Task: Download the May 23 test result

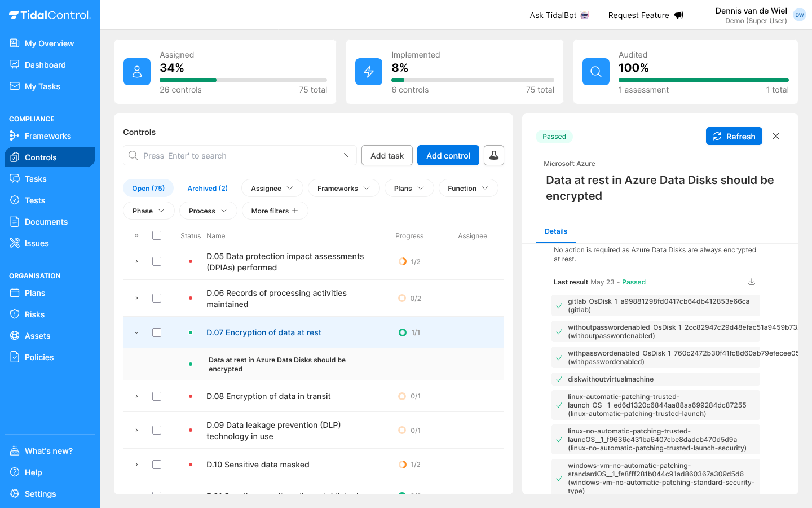Action: pyautogui.click(x=752, y=281)
